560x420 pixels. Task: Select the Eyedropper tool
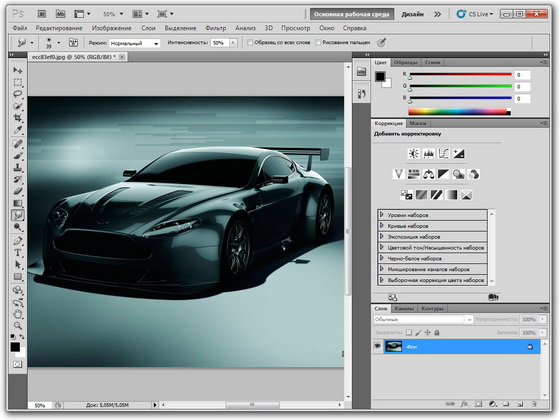[18, 130]
